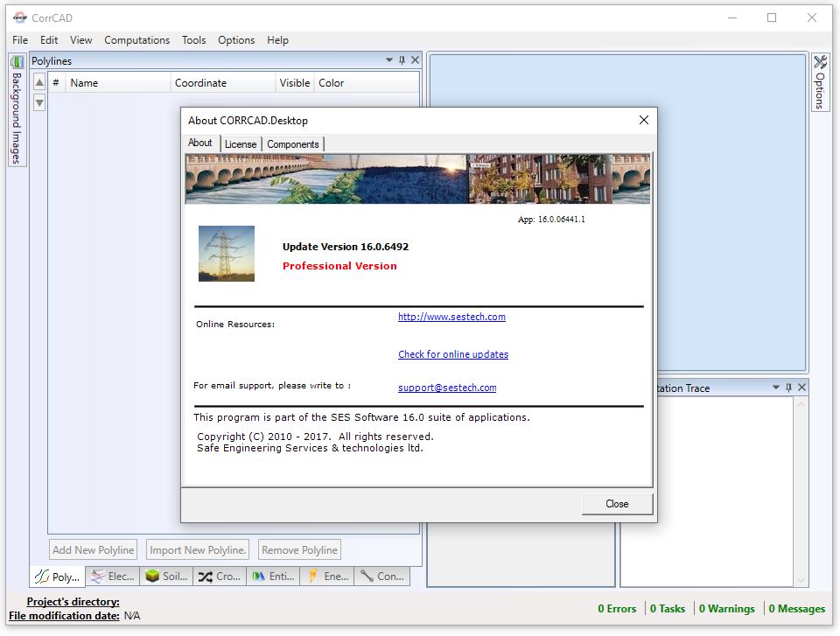This screenshot has height=636, width=840.
Task: Select the Soil tab at the bottom
Action: (164, 577)
